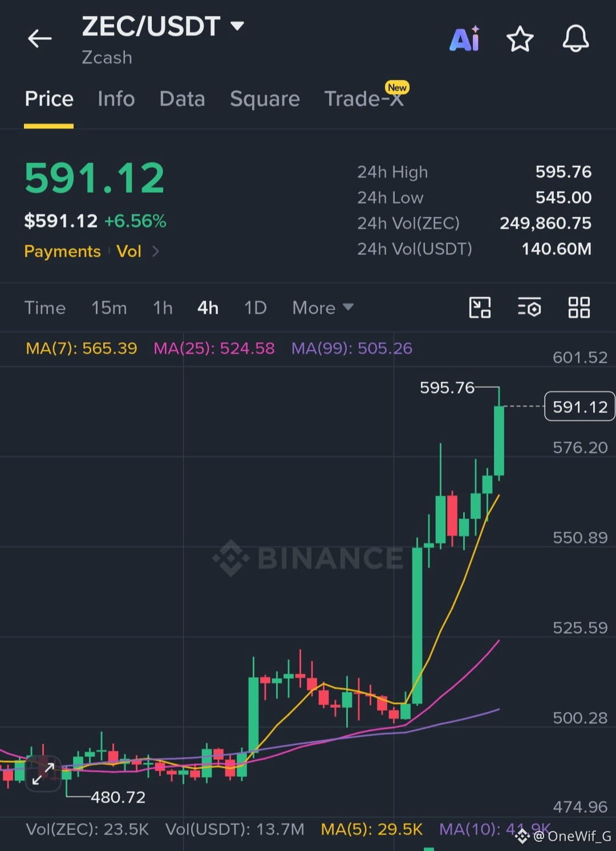
Task: Expand the More intervals dropdown
Action: pos(323,308)
